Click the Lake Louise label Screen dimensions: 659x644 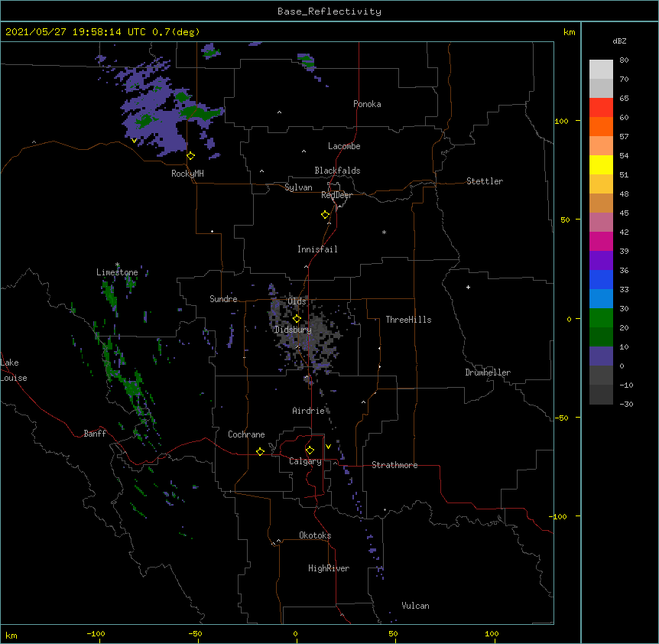(x=14, y=370)
